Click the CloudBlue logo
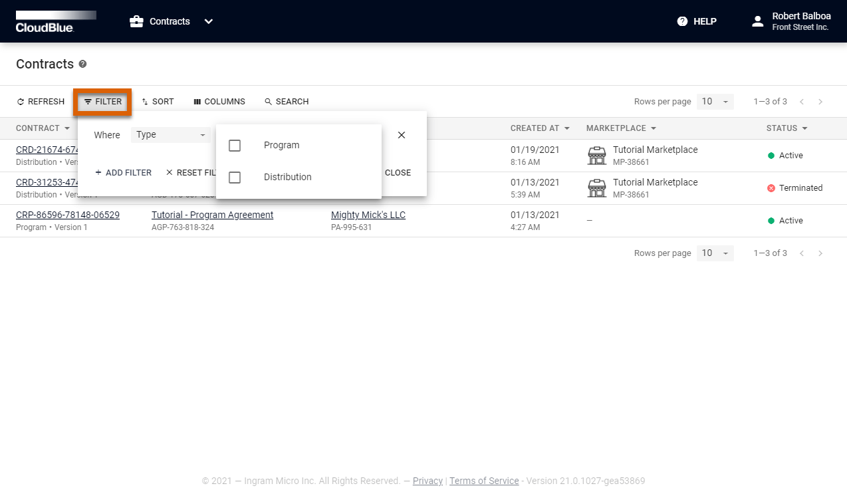 click(56, 21)
